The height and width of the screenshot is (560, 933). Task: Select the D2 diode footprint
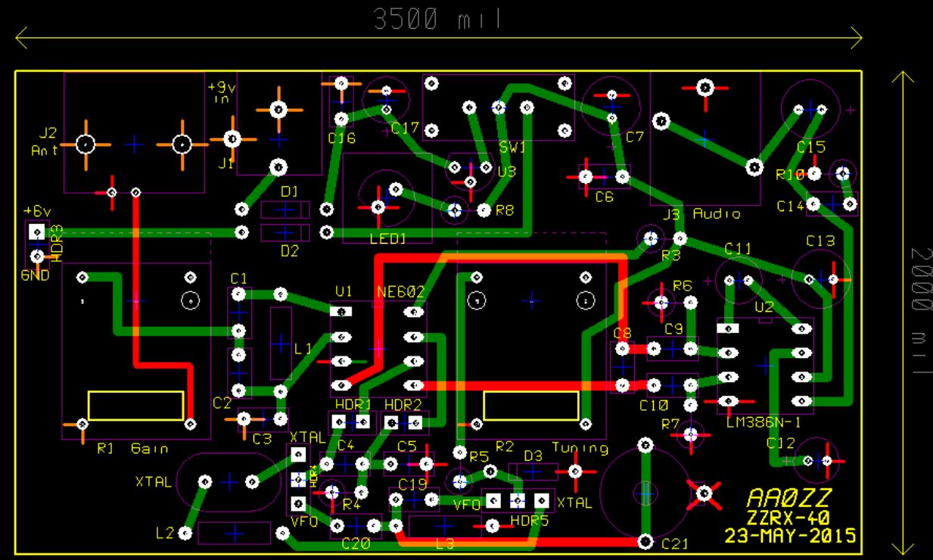tap(285, 232)
